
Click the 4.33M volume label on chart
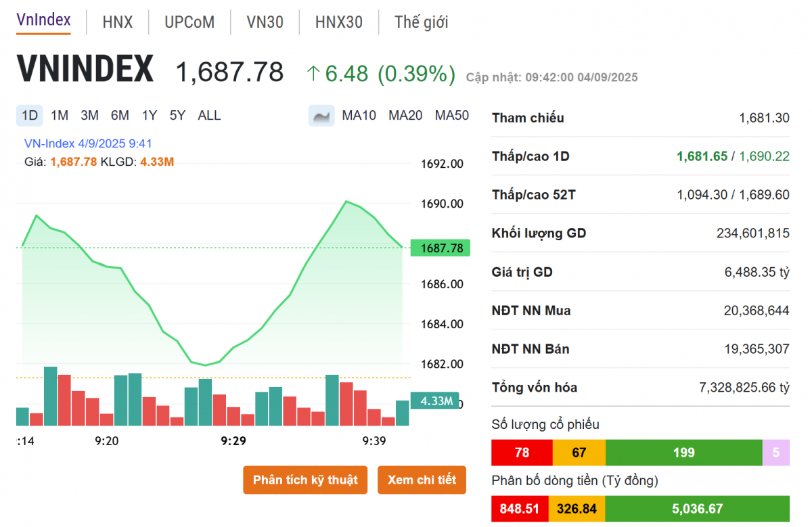point(436,401)
